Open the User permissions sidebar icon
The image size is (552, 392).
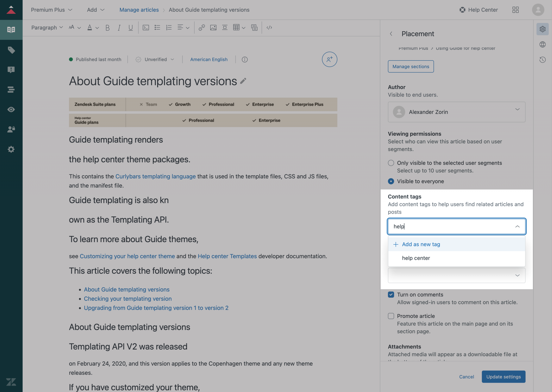tap(11, 129)
